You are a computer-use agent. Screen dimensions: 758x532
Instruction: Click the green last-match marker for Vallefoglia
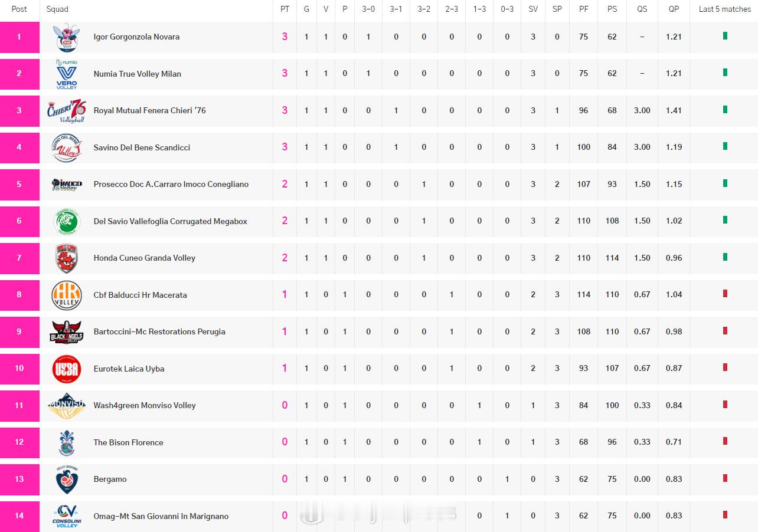pos(725,220)
